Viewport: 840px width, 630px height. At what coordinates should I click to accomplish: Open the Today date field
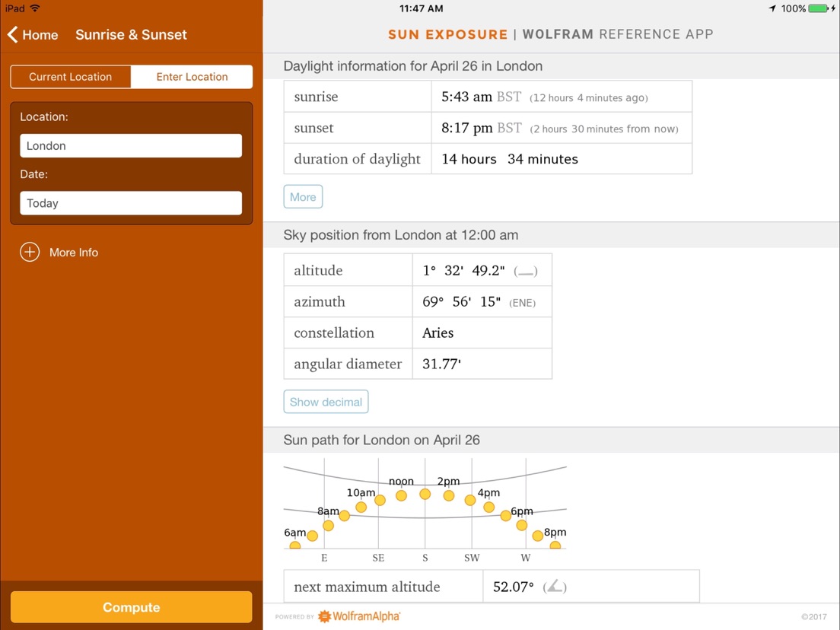click(x=131, y=203)
